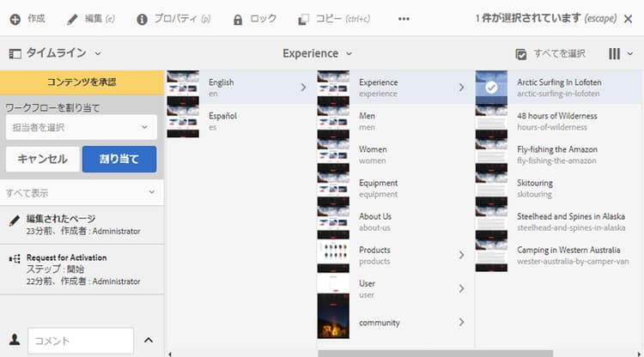Select the community page thumbnail

coord(333,316)
